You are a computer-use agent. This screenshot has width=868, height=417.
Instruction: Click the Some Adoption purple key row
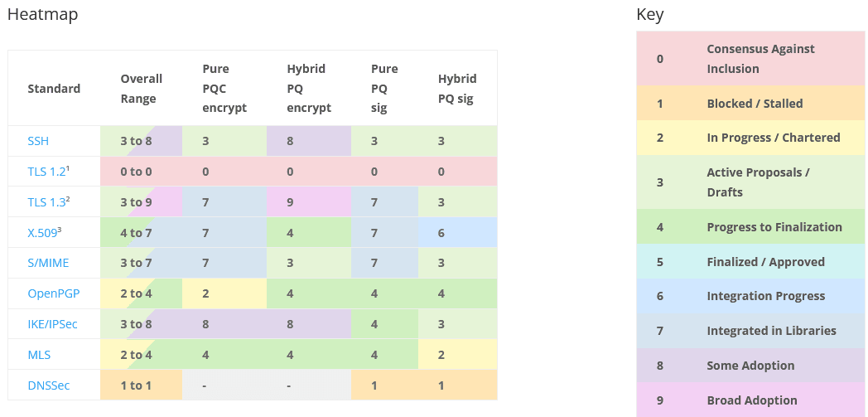pyautogui.click(x=750, y=366)
